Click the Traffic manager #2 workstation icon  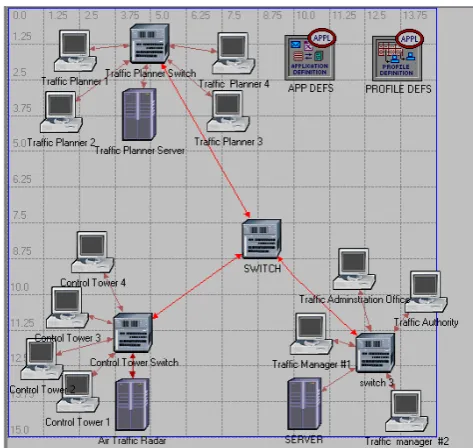tap(407, 411)
